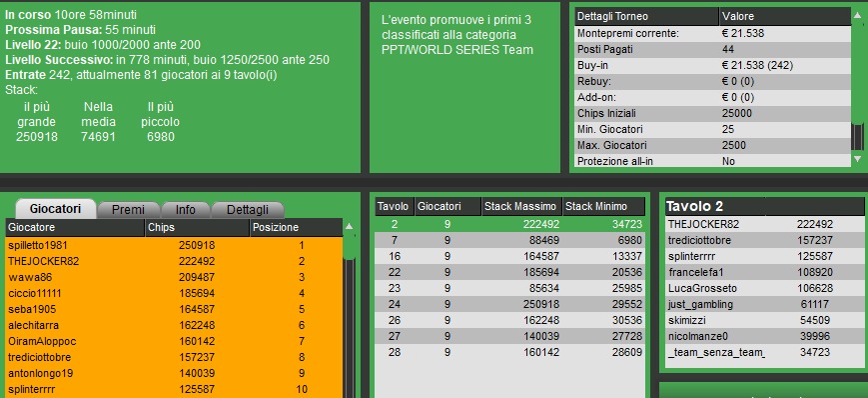Sort players by Chips column header
Viewport: 868px width, 398px height.
pyautogui.click(x=198, y=227)
